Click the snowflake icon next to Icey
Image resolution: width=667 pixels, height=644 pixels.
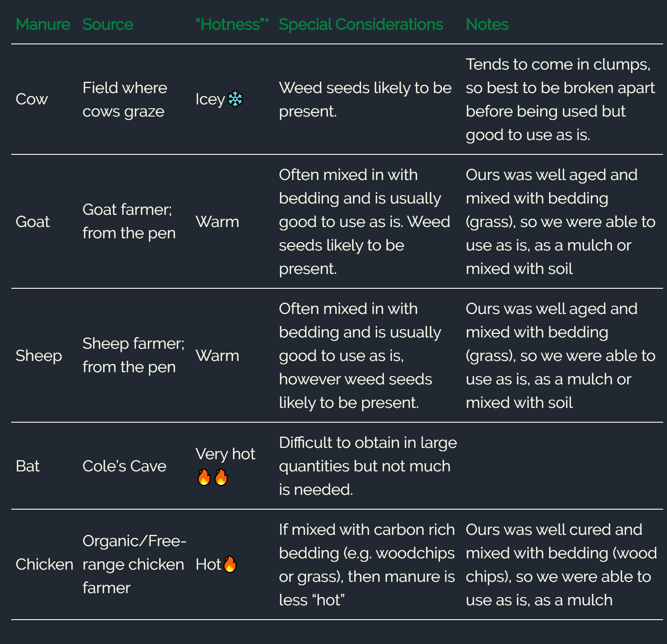[x=235, y=99]
